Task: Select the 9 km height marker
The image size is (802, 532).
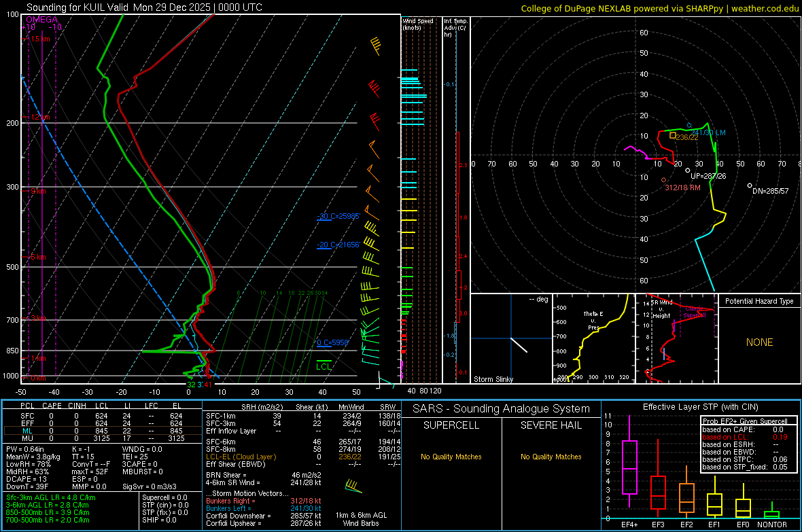Action: [x=38, y=192]
